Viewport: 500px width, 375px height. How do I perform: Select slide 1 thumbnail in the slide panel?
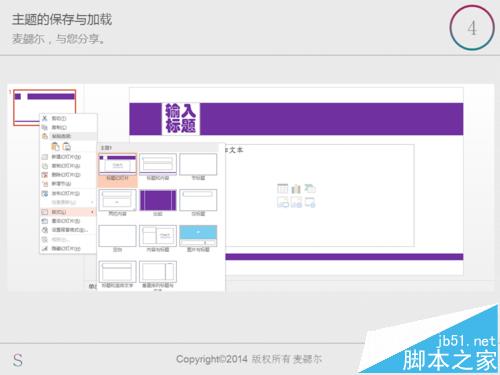(44, 107)
